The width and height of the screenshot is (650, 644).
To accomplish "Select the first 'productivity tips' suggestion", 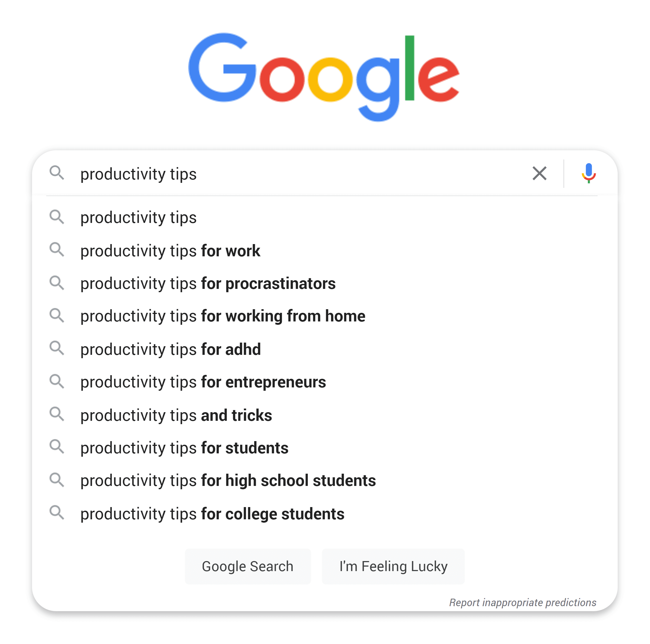I will point(325,217).
